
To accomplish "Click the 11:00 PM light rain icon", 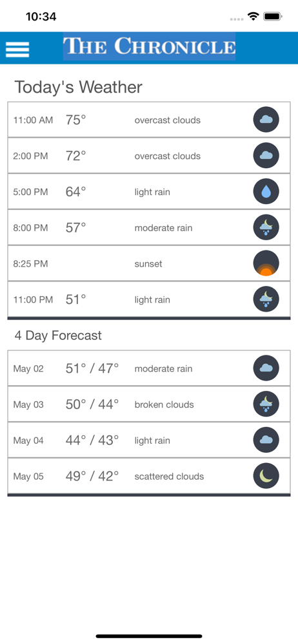I will [266, 299].
